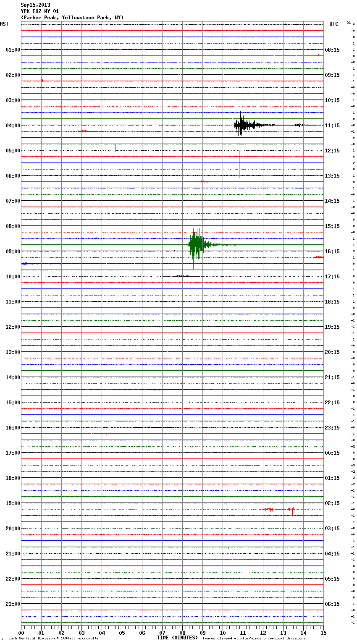357x644 pixels.
Task: Click the 17:15 UTC time label
Action: point(332,277)
